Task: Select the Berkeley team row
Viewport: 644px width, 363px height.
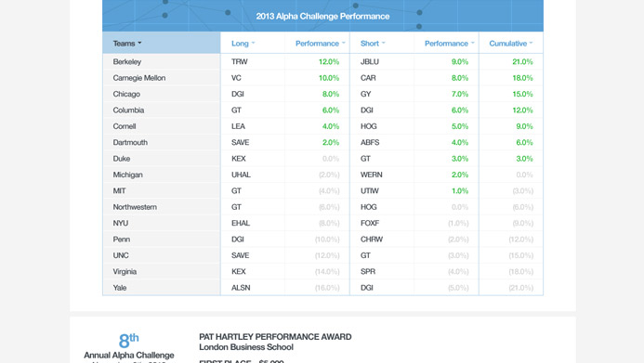Action: pos(322,61)
